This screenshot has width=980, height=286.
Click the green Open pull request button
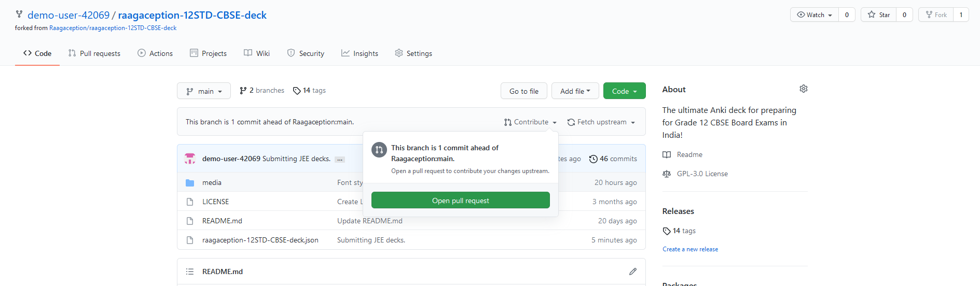click(460, 201)
